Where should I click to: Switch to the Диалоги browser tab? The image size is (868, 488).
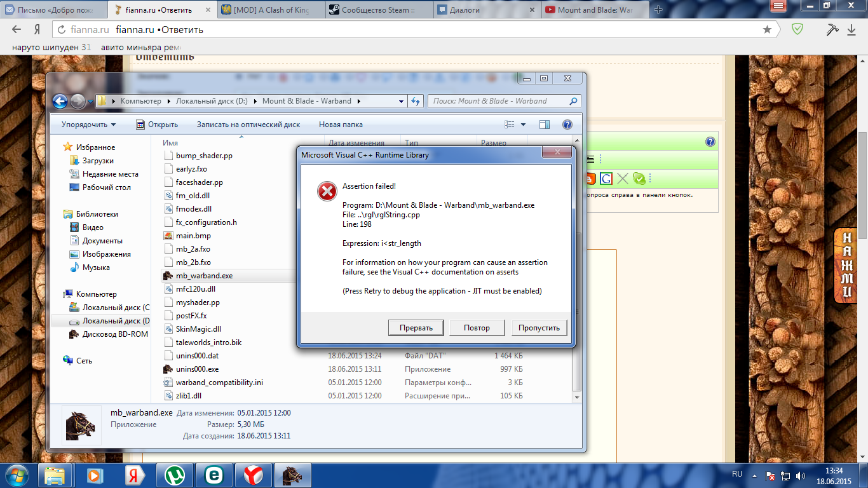coord(486,10)
